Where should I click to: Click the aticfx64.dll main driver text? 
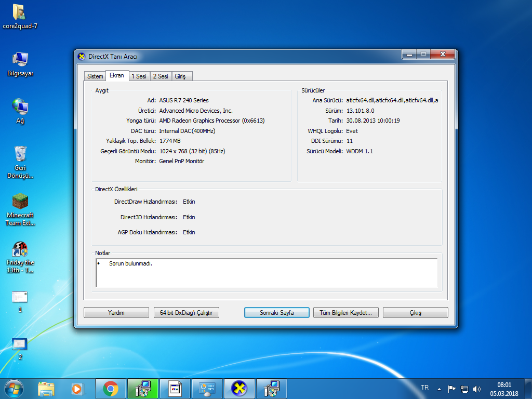click(392, 100)
